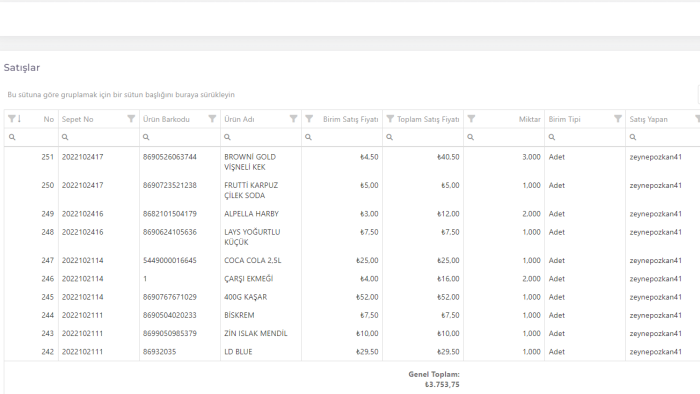The image size is (700, 394).
Task: Open the Ürün Barkodu column filter
Action: point(212,119)
